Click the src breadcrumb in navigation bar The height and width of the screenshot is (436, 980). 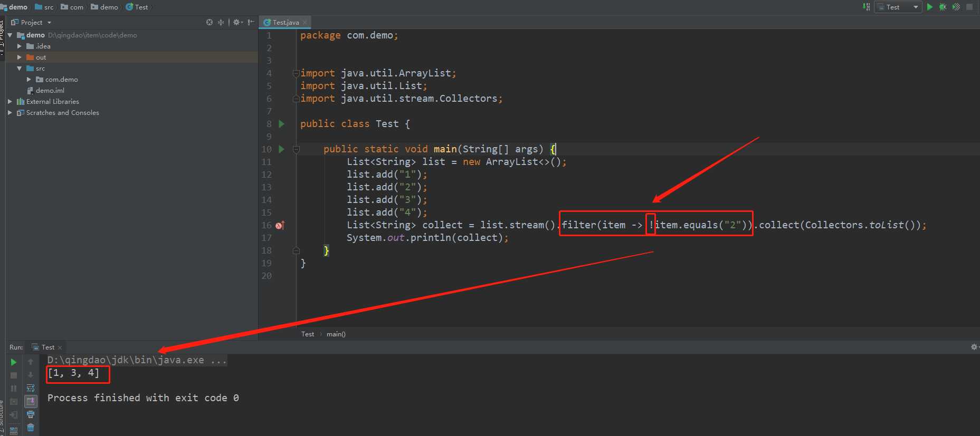(x=44, y=7)
